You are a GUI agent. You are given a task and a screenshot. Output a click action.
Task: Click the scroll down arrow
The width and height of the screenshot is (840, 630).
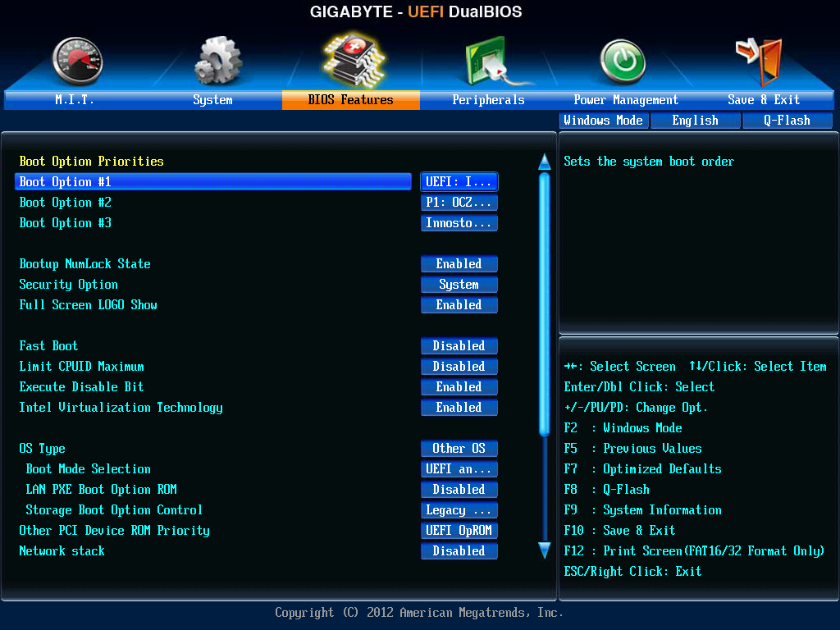coord(545,550)
